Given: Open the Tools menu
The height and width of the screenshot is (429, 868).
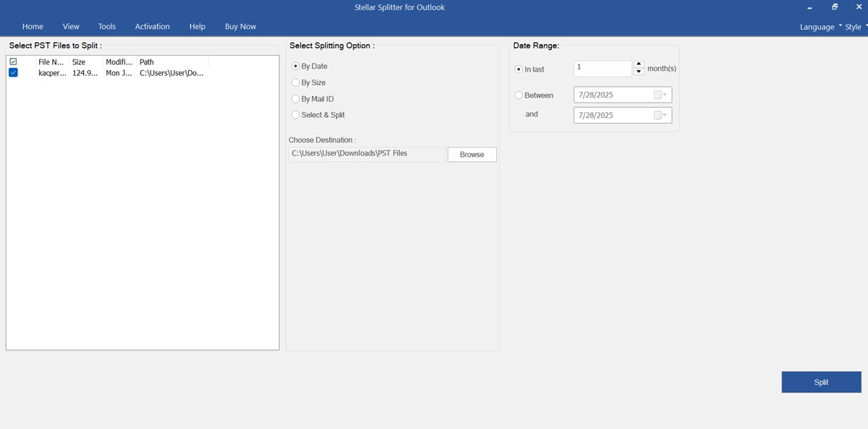Looking at the screenshot, I should coord(107,27).
